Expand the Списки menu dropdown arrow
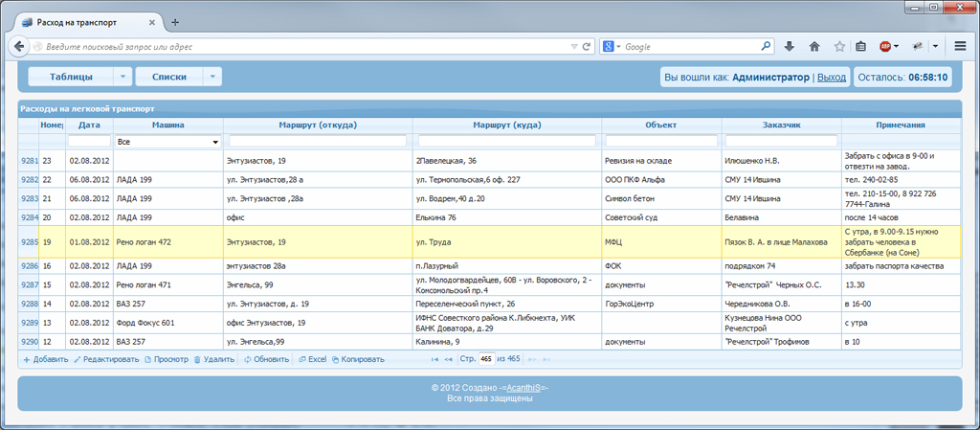This screenshot has width=980, height=430. point(212,77)
